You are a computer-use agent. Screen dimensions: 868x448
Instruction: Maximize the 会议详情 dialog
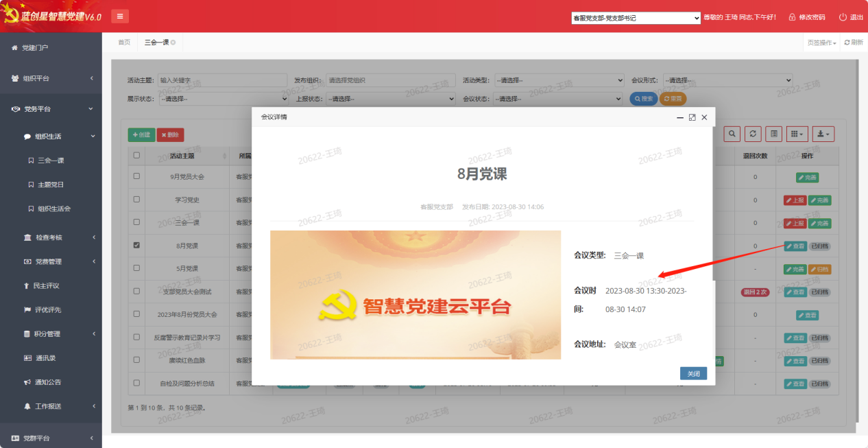pos(692,117)
